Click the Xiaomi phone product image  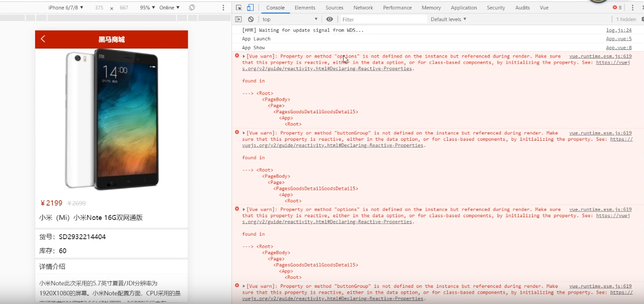click(x=112, y=119)
